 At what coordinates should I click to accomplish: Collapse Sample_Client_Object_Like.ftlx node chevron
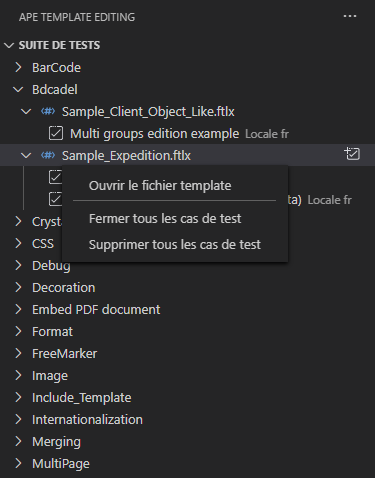[x=26, y=111]
